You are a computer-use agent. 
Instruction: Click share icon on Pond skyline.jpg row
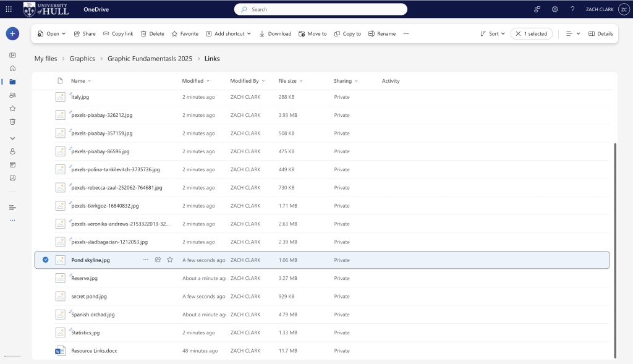(x=158, y=260)
